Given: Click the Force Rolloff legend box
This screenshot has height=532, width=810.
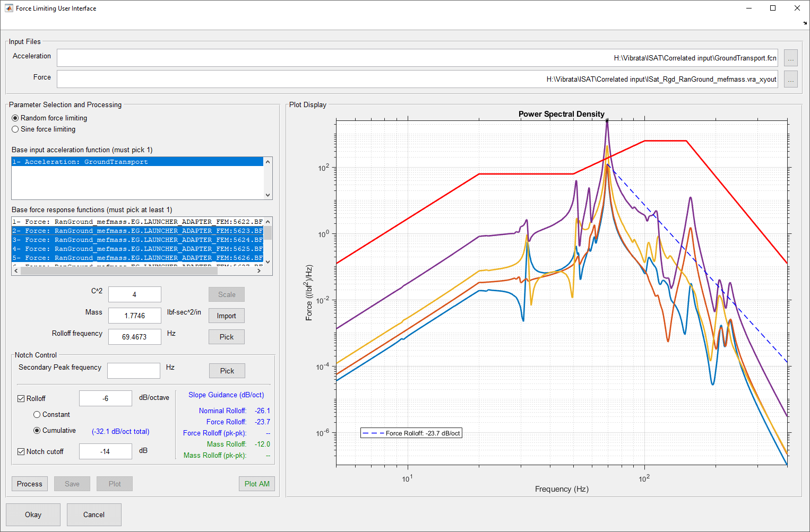Looking at the screenshot, I should [411, 433].
